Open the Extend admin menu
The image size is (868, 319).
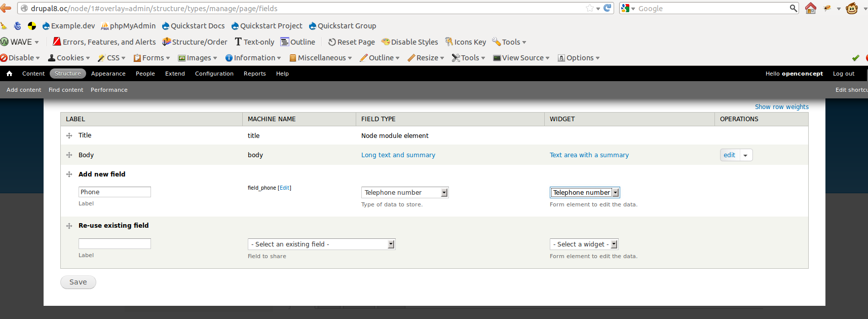click(x=175, y=74)
